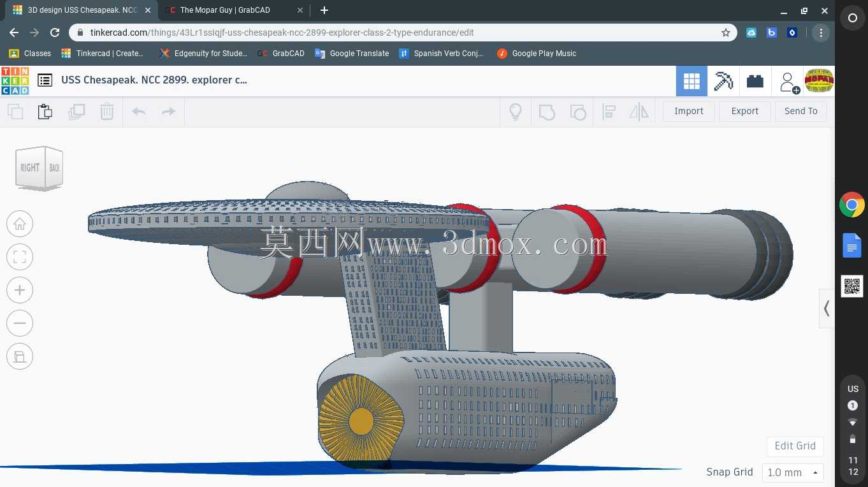868x487 pixels.
Task: Click the Home view button
Action: click(20, 224)
